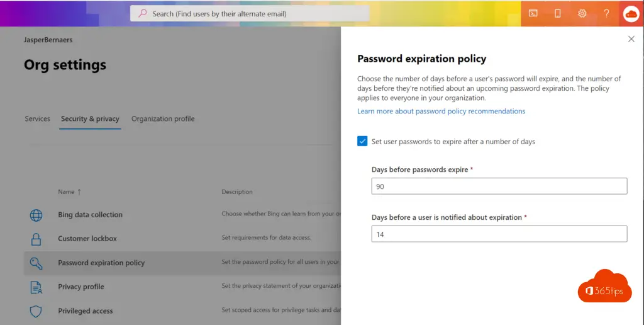Open Privacy profile setting

(x=81, y=287)
